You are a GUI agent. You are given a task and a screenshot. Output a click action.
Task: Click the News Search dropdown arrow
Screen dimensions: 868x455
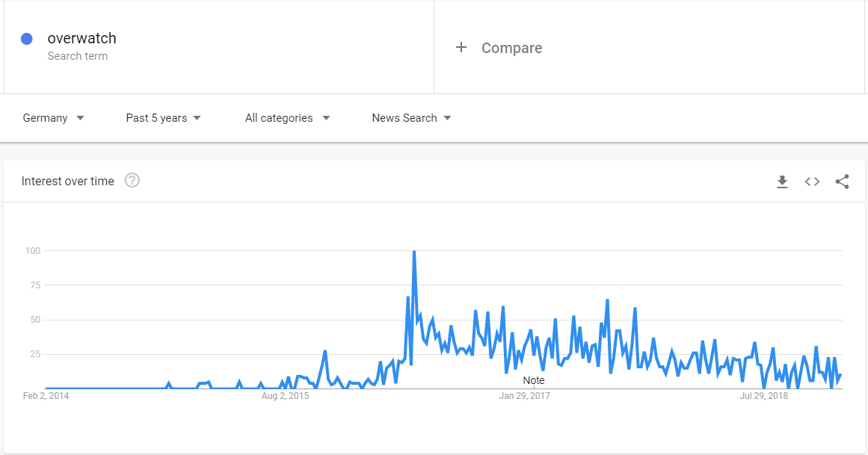(x=447, y=118)
